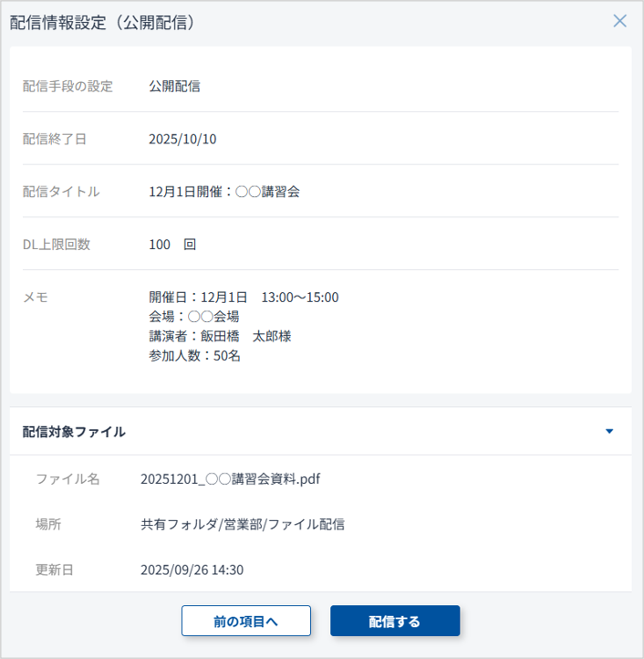Click the file name 20251201_○○講習会資料.pdf

tap(230, 478)
